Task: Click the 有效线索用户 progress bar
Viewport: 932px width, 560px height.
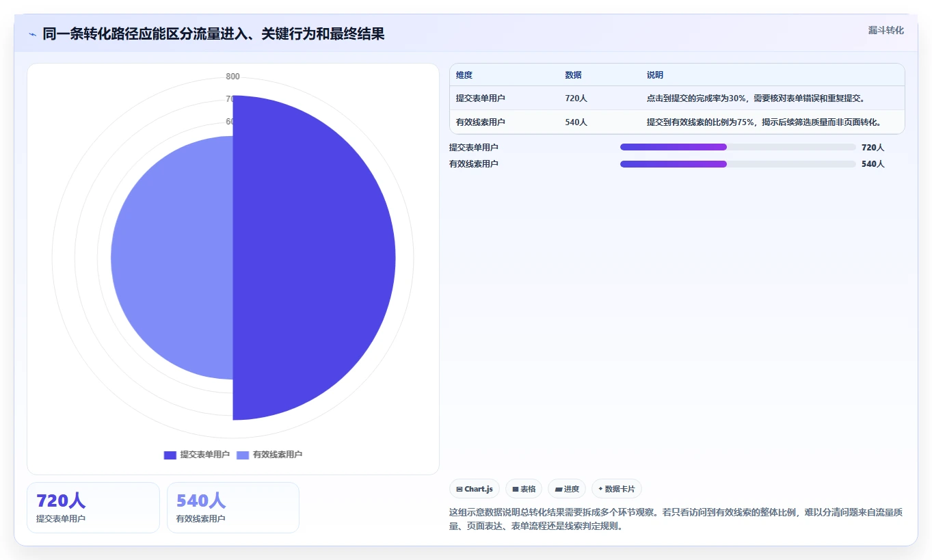Action: pyautogui.click(x=738, y=164)
